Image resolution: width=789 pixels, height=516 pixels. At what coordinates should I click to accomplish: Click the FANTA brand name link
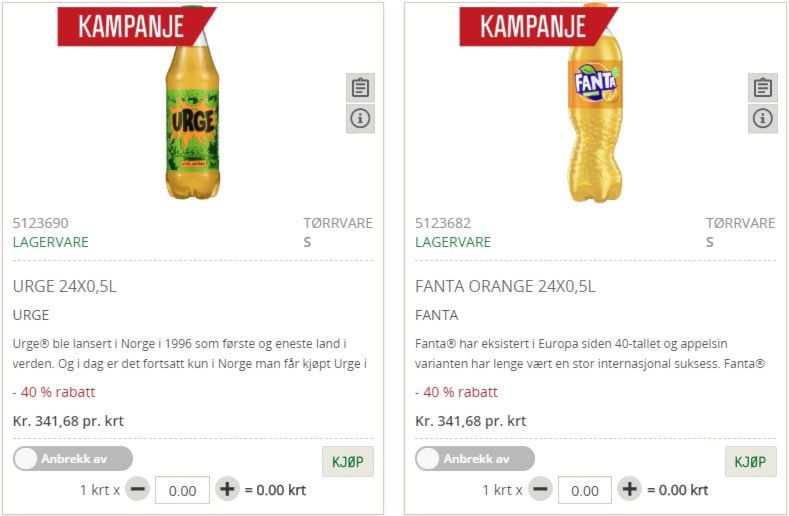437,316
